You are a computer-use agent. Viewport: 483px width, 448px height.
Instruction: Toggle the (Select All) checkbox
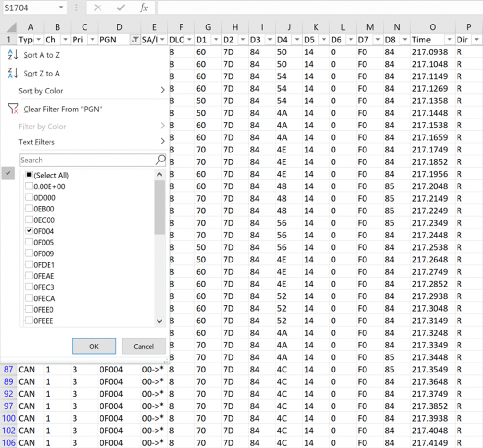click(28, 175)
